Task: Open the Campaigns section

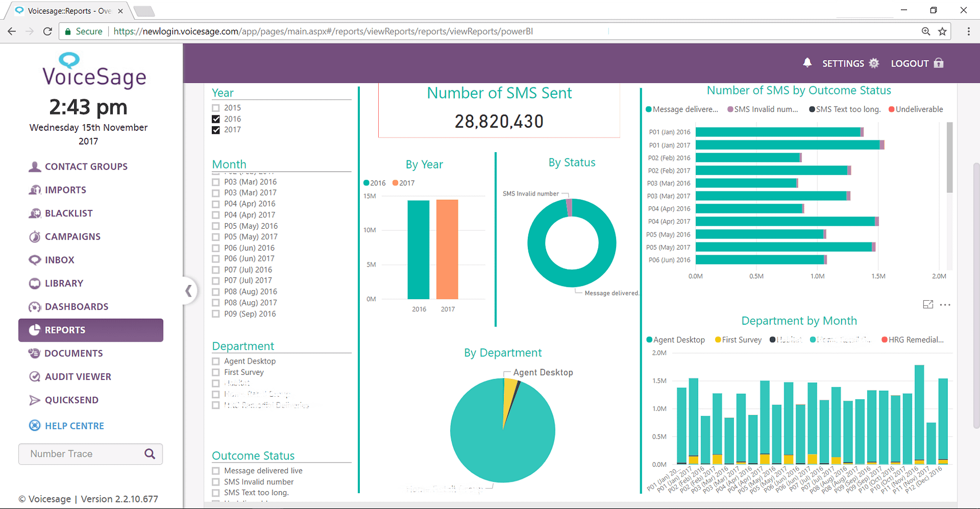Action: pyautogui.click(x=72, y=236)
